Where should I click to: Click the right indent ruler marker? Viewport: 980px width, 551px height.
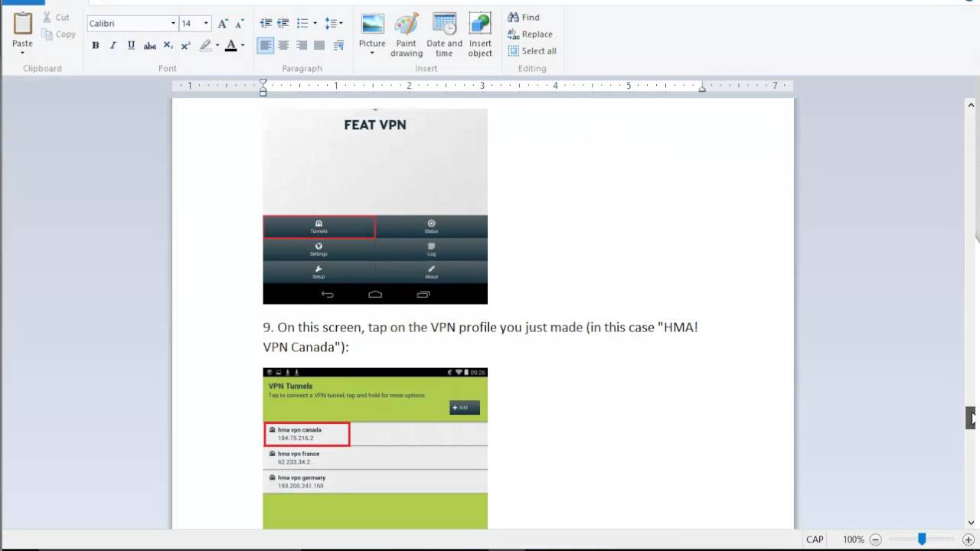tap(702, 88)
